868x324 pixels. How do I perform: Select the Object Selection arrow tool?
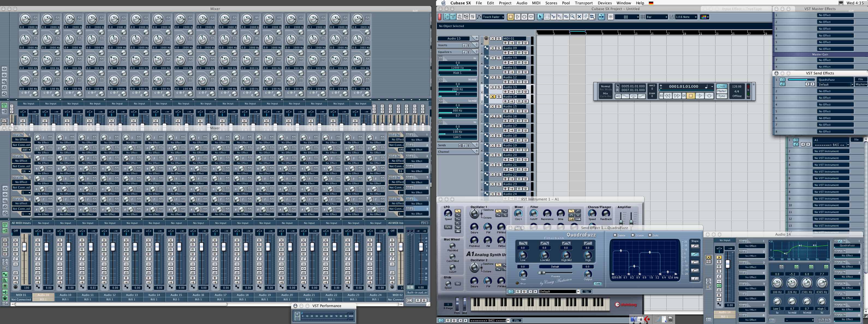pos(540,17)
